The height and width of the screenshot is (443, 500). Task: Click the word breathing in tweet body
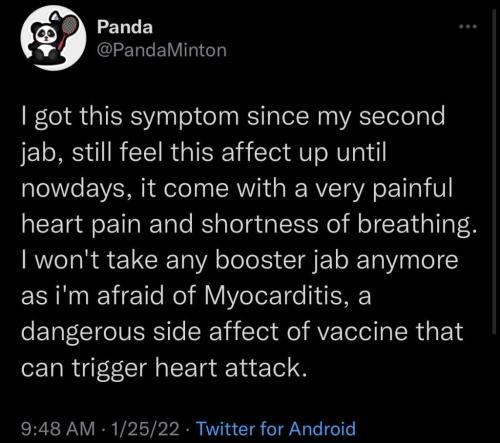(417, 225)
